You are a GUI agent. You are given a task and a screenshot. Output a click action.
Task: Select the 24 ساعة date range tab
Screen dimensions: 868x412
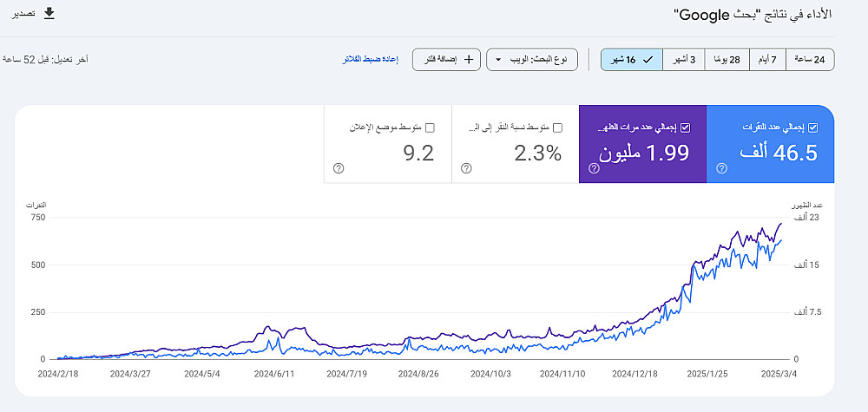pyautogui.click(x=809, y=60)
